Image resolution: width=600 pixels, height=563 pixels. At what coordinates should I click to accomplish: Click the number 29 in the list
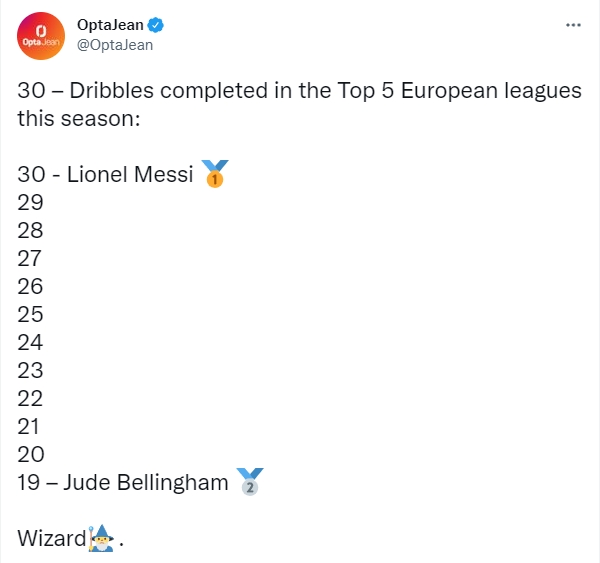[30, 202]
